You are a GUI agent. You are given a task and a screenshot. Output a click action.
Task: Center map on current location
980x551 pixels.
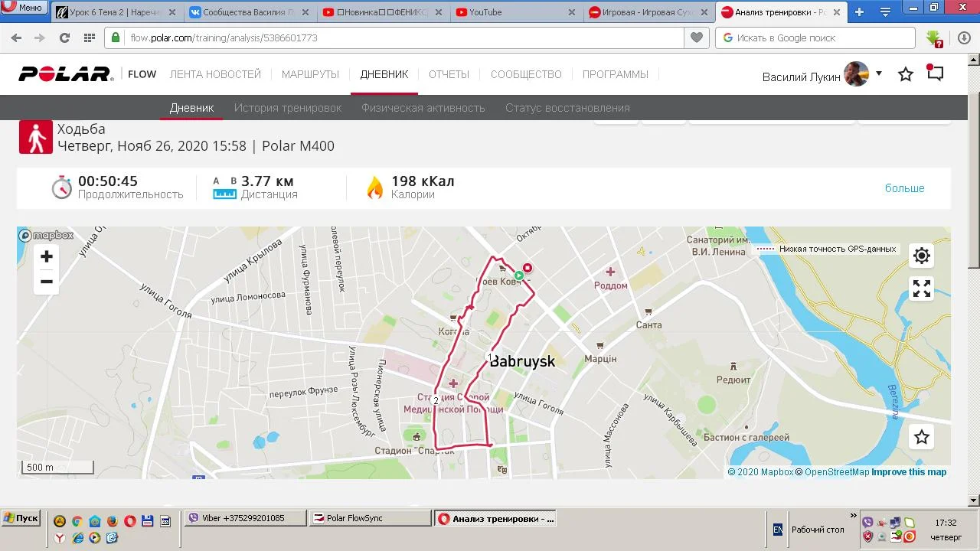(922, 256)
